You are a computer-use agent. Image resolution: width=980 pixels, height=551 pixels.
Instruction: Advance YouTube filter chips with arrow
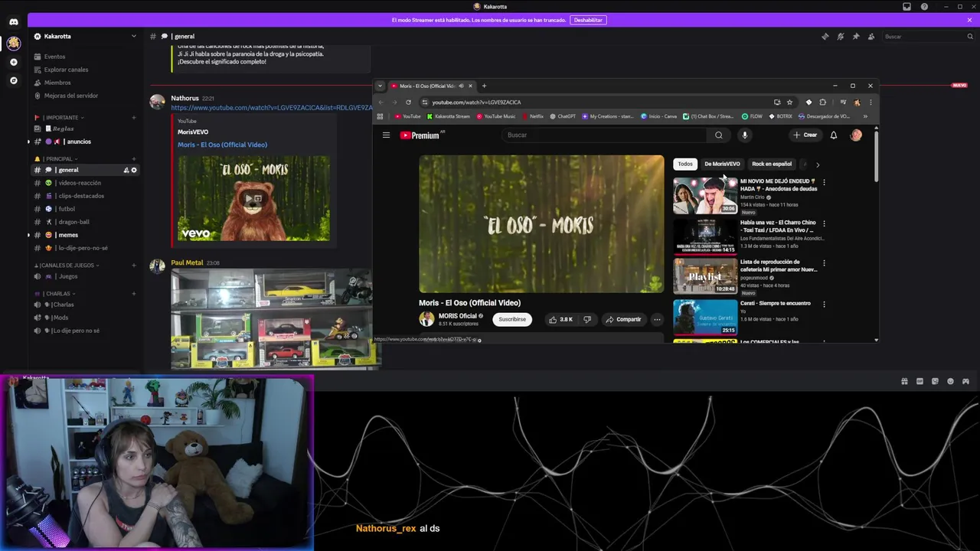[x=817, y=165]
